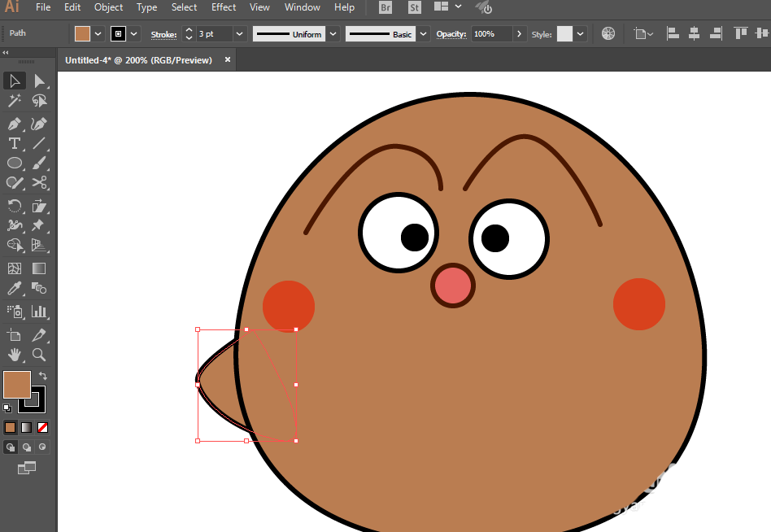Image resolution: width=771 pixels, height=532 pixels.
Task: Choose the Line Segment tool
Action: [x=39, y=143]
